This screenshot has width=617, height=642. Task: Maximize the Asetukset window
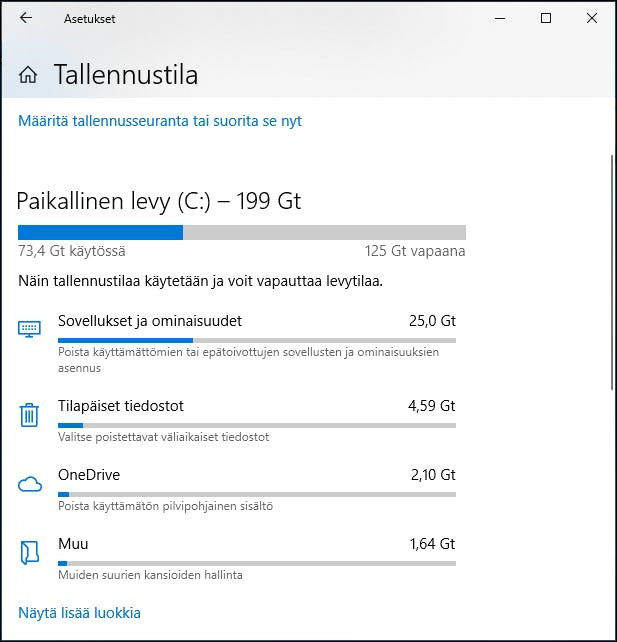click(x=546, y=18)
